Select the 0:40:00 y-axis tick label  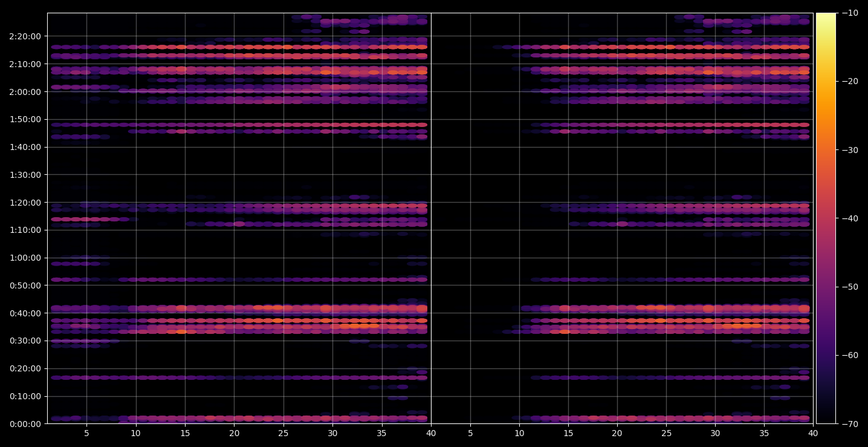25,313
